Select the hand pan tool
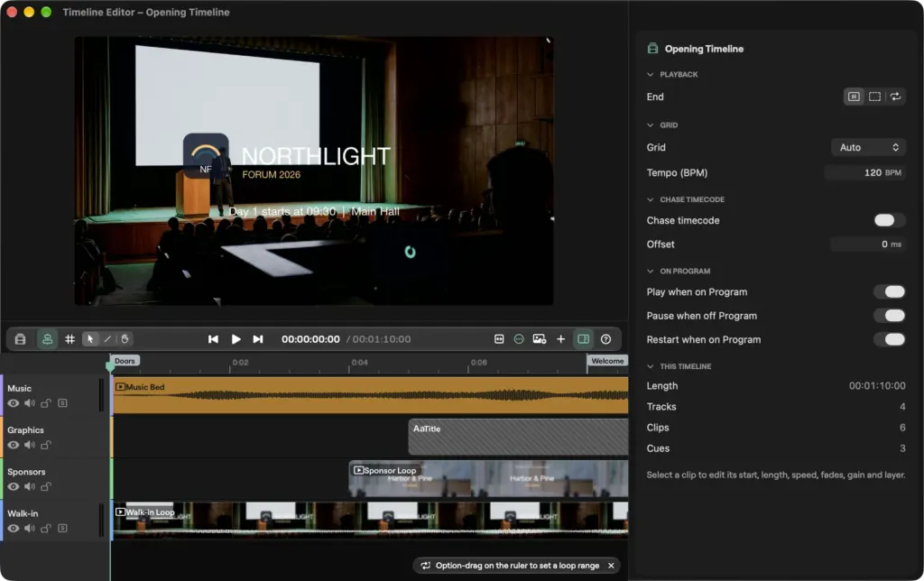924x581 pixels. click(x=125, y=339)
